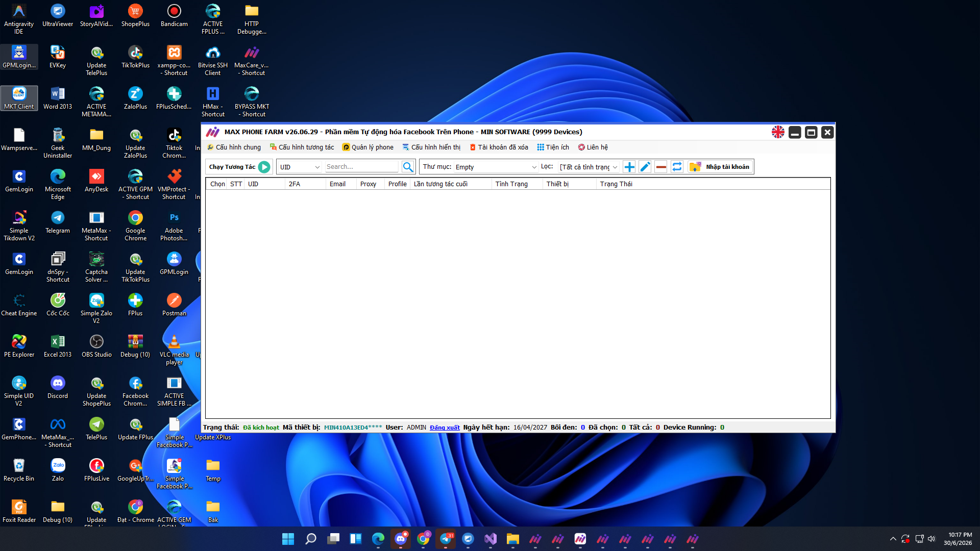Open the Cấu hình tương tác menu

[x=302, y=147]
